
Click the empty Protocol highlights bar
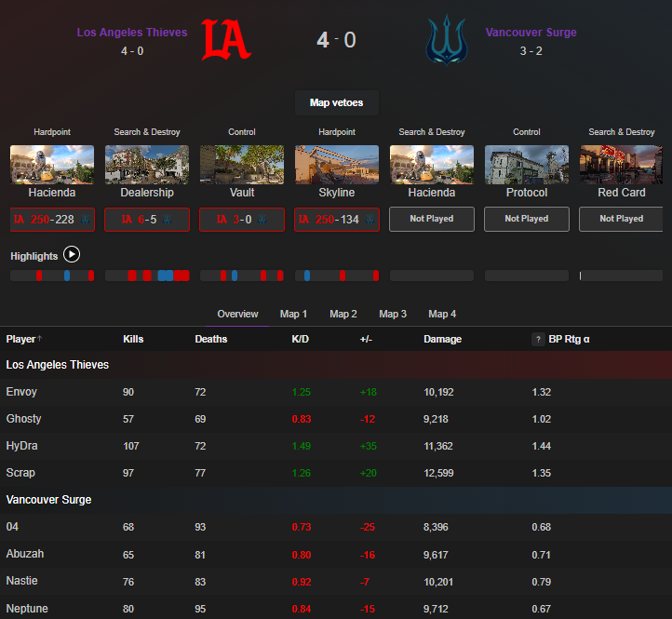[527, 276]
